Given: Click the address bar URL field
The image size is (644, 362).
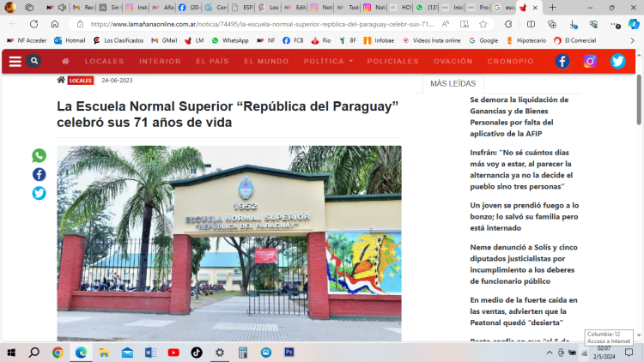Looking at the screenshot, I should point(262,24).
